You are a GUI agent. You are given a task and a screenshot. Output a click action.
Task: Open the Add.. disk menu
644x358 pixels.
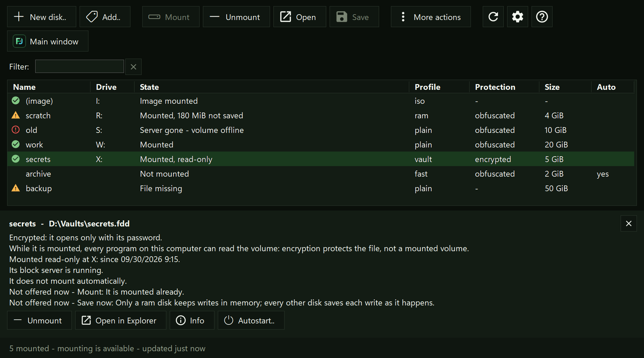click(x=105, y=17)
